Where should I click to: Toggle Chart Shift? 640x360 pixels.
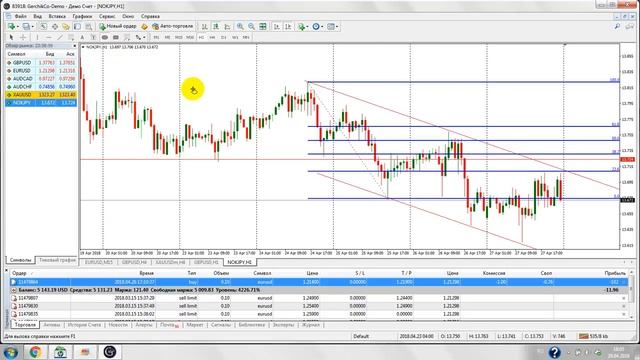point(288,27)
